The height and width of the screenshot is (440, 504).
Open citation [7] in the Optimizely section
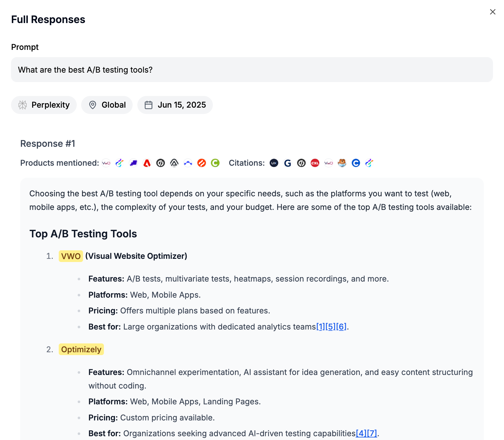[372, 433]
